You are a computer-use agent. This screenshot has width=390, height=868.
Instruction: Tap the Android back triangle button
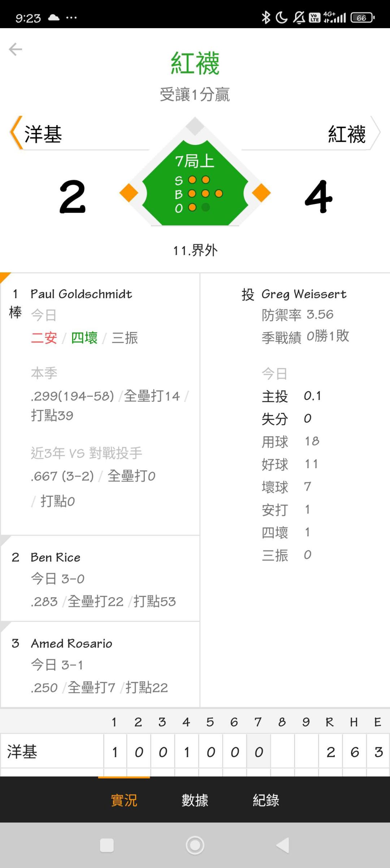tap(283, 845)
